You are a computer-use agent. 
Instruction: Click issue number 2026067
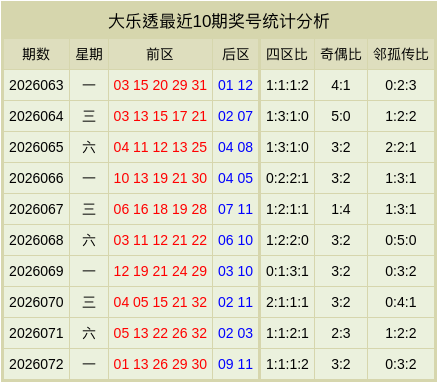coord(36,209)
